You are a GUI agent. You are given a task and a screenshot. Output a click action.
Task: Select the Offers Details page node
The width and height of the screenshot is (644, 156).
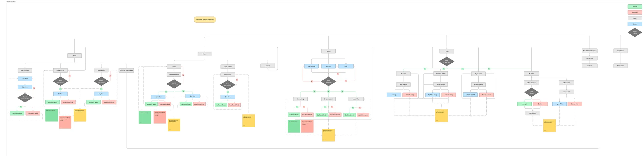click(x=566, y=92)
